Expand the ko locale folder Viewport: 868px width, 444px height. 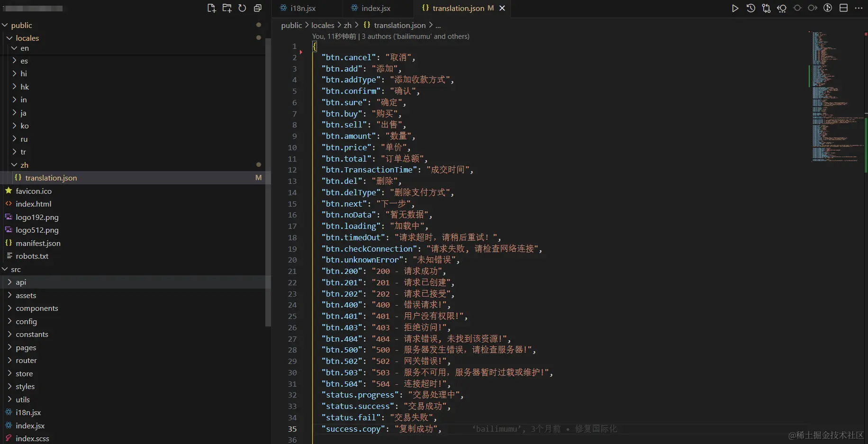14,126
